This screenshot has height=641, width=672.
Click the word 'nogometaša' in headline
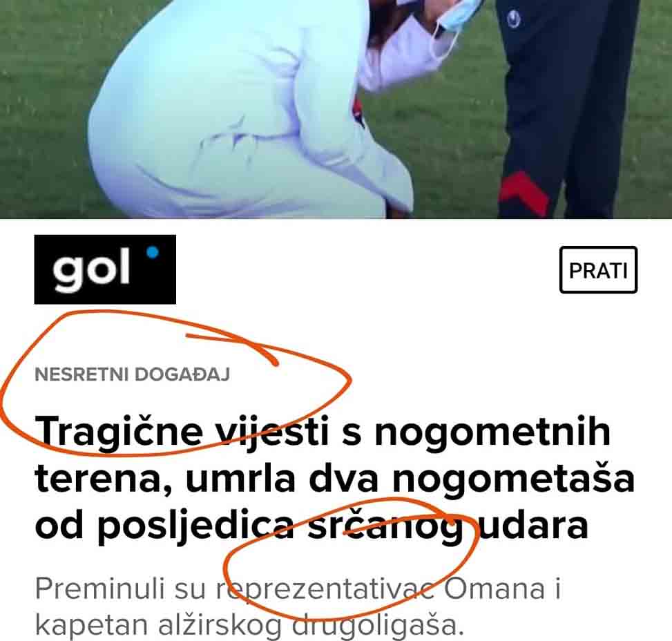[x=513, y=479]
